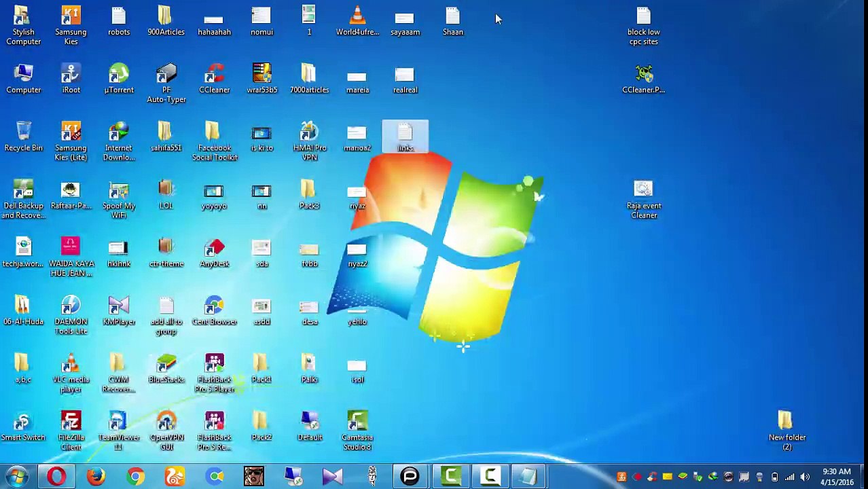Open the iRoot shortcut
The height and width of the screenshot is (489, 868).
71,78
